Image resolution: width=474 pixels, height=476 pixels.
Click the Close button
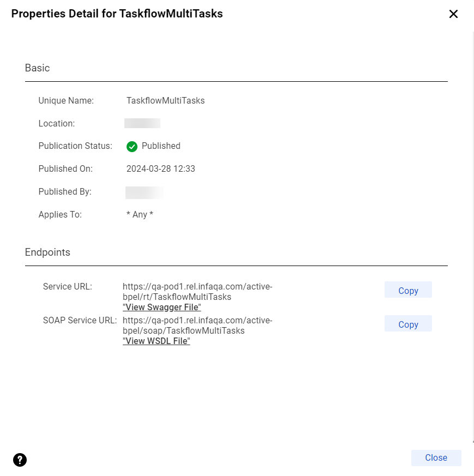pyautogui.click(x=436, y=458)
